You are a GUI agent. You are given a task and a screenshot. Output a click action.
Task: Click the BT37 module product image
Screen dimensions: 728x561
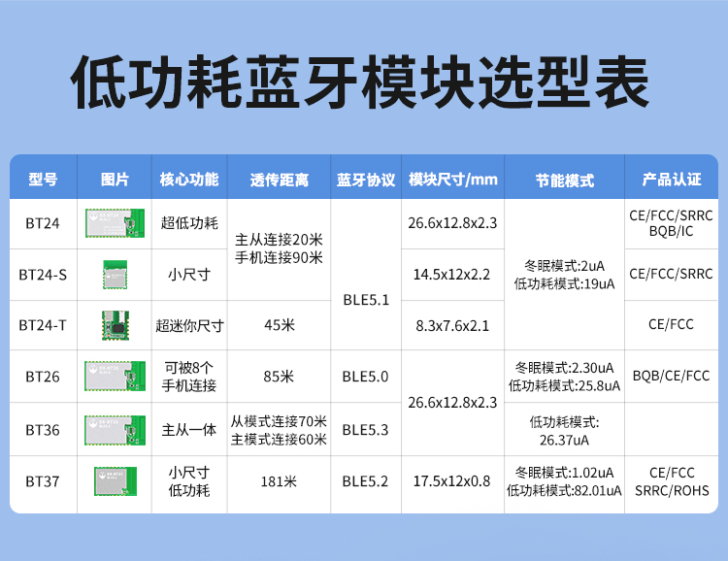coord(115,481)
